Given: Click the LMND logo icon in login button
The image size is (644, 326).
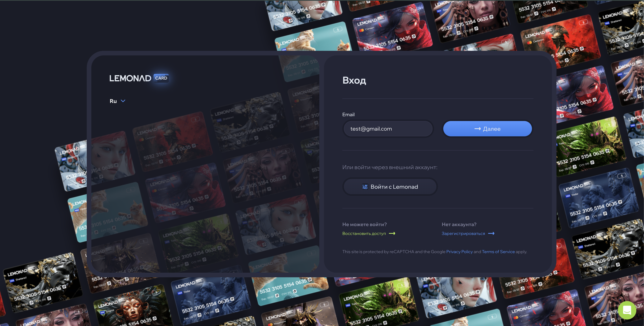Looking at the screenshot, I should (x=365, y=187).
